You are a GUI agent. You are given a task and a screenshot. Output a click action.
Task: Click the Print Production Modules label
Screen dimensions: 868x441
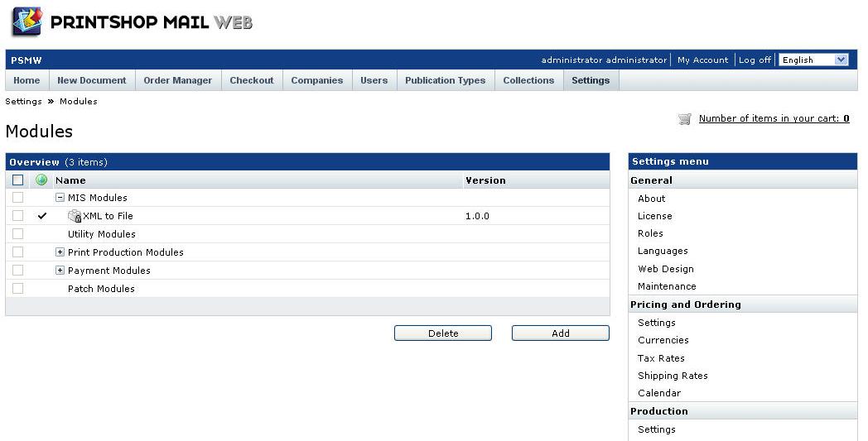(x=126, y=252)
